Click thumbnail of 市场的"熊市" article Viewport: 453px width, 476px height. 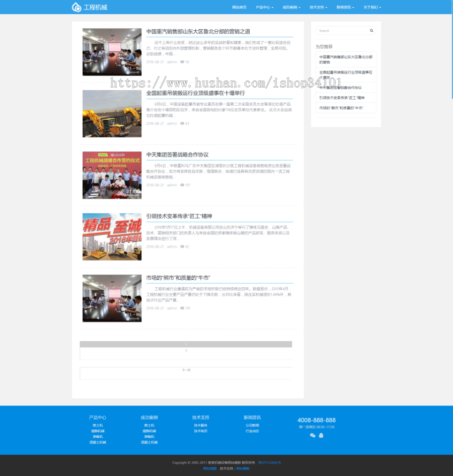coord(112,298)
